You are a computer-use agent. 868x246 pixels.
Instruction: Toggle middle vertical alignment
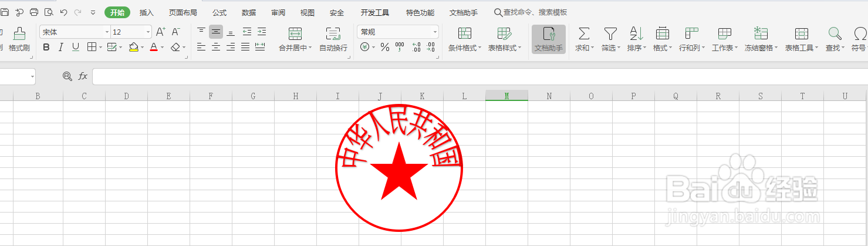tap(216, 32)
